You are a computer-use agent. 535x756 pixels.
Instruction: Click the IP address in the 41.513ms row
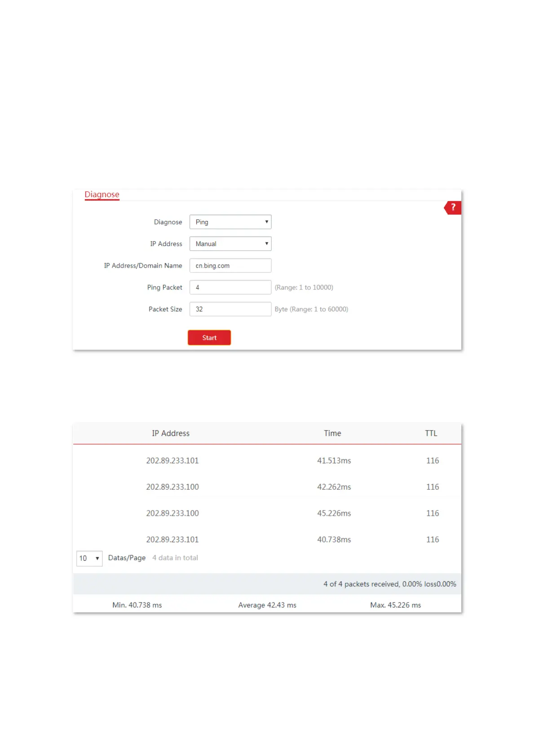[172, 461]
